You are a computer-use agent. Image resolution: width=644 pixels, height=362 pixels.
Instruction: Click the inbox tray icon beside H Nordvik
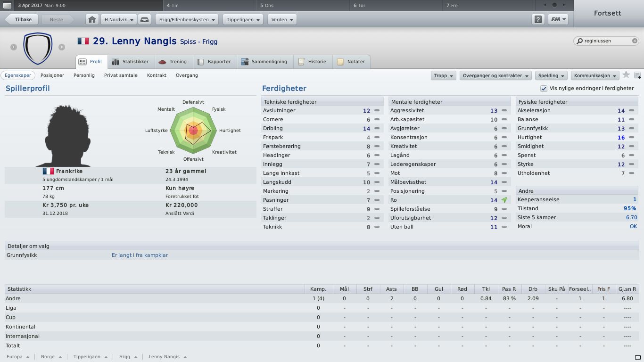[x=145, y=20]
